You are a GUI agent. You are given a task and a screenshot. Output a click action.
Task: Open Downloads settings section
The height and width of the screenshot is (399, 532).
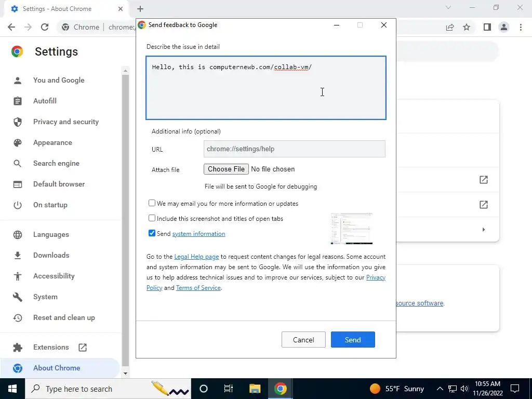[51, 255]
